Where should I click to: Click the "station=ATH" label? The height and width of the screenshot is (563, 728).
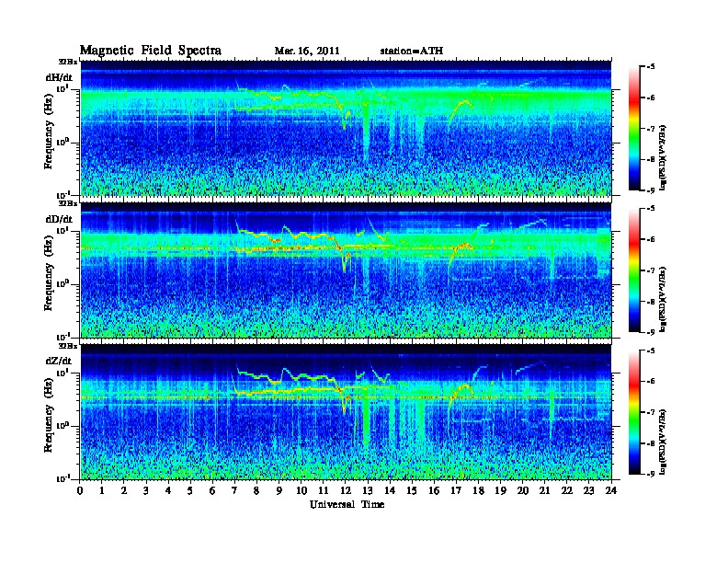412,51
